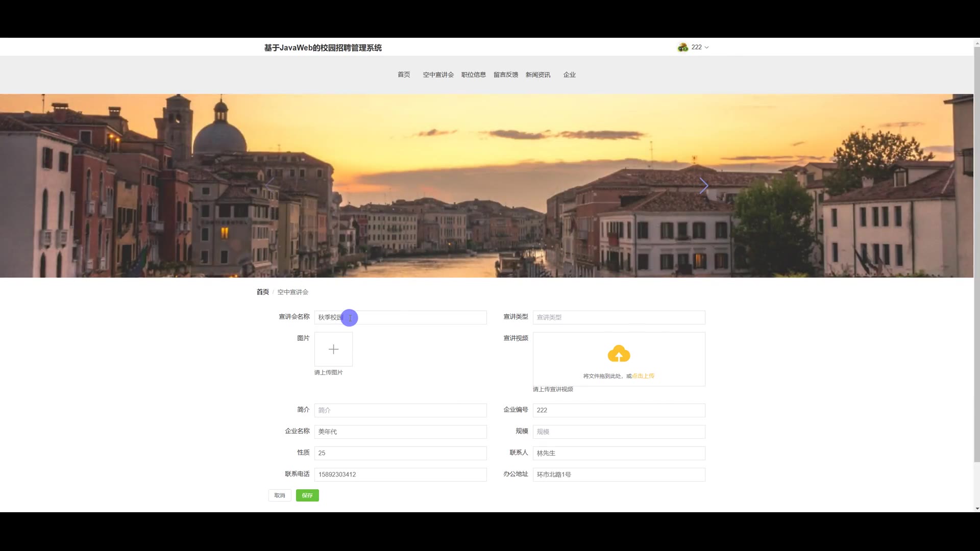Click the 点击上传 upload link

click(x=643, y=376)
